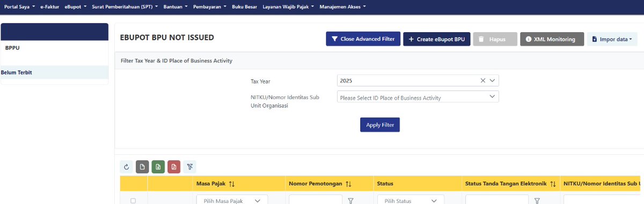The image size is (644, 204).
Task: Open the eBupot menu
Action: pos(75,7)
